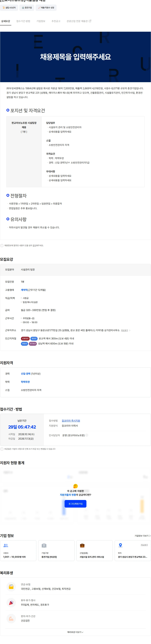Click 소방안전관리자 자격 in 지원자격 section
Image resolution: width=151 pixels, height=644 pixels.
(31, 390)
